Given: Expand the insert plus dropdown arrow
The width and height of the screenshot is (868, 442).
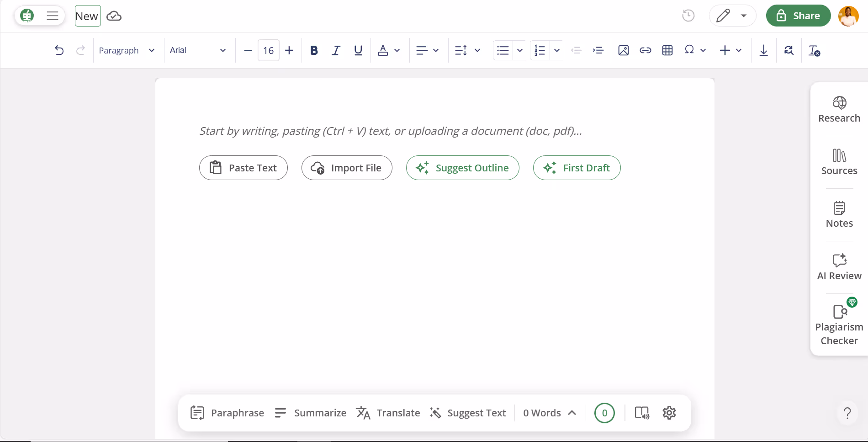Looking at the screenshot, I should tap(739, 50).
